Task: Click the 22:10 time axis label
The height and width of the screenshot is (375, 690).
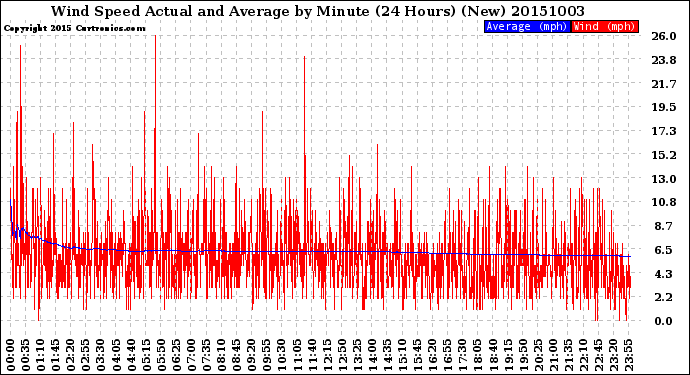Action: tap(583, 355)
